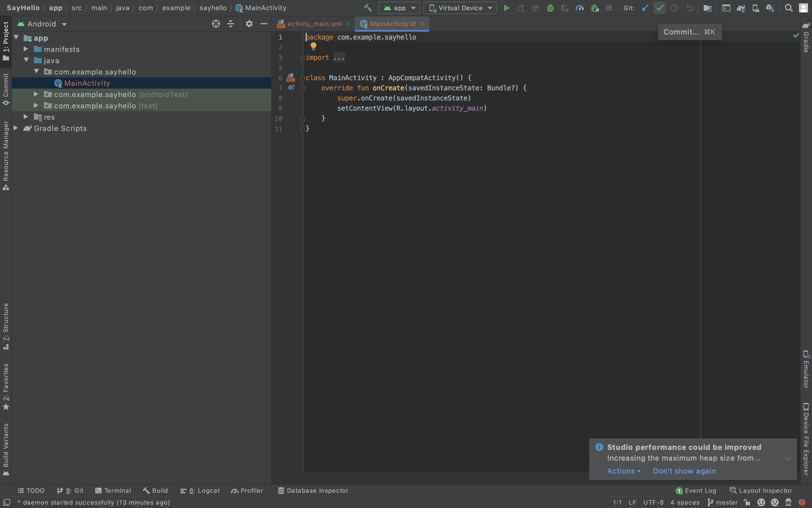Click the sad face feedback icon
The width and height of the screenshot is (812, 508).
[775, 502]
